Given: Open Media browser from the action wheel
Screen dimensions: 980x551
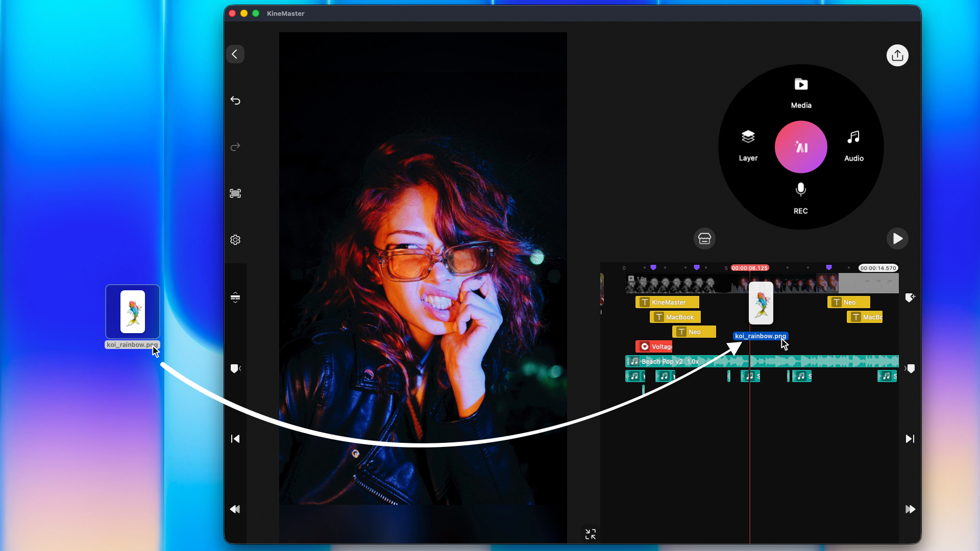Looking at the screenshot, I should point(800,92).
